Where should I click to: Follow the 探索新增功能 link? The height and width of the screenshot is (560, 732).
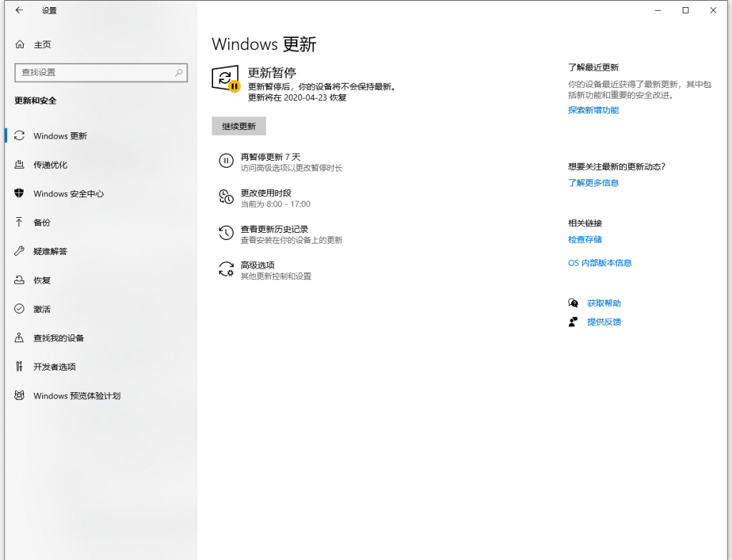593,110
